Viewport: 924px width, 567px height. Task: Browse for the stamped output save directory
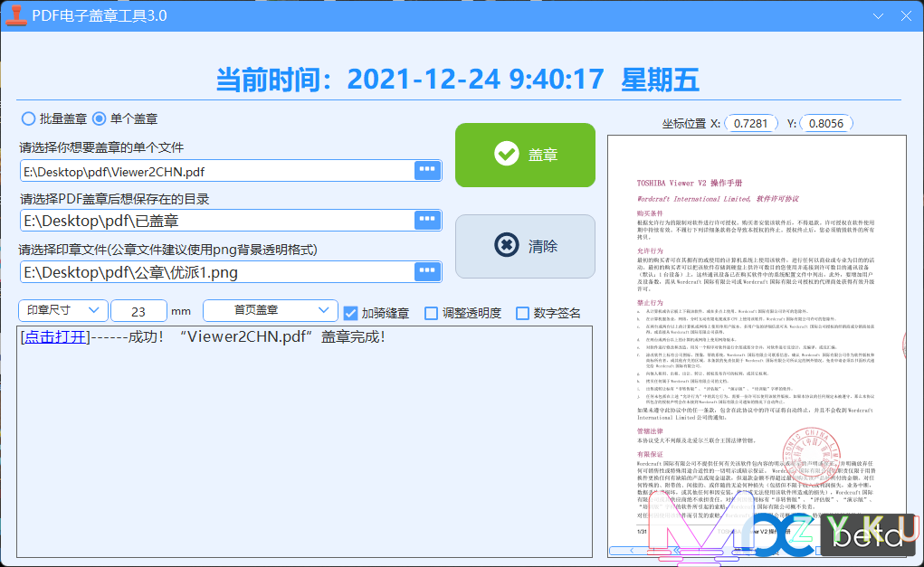[427, 220]
